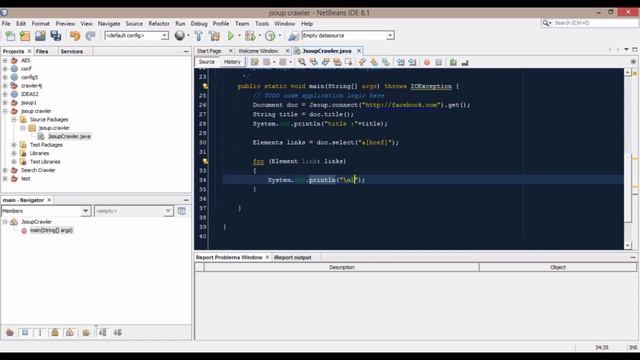Switch to the iReport output tab
Image resolution: width=640 pixels, height=360 pixels.
click(292, 258)
